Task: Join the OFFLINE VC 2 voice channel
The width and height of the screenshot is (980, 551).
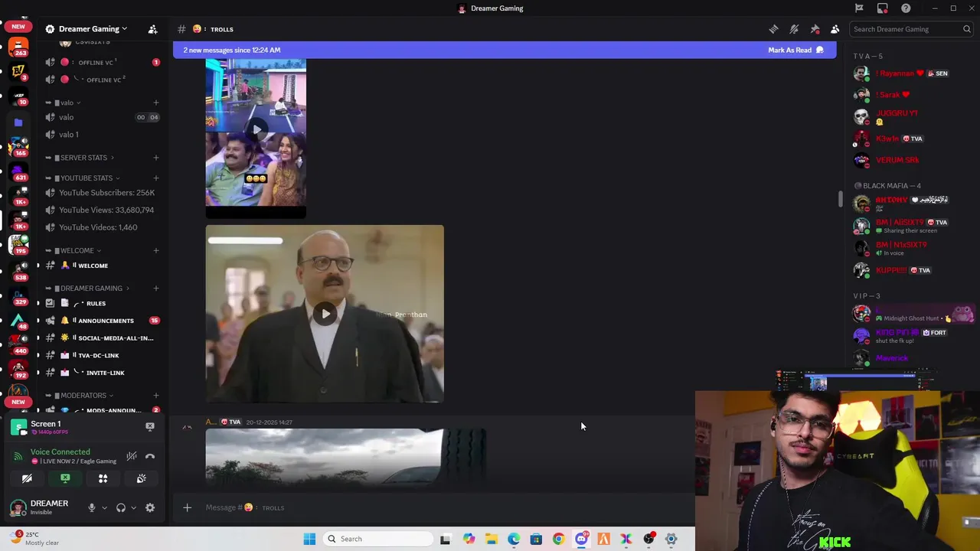Action: coord(103,79)
